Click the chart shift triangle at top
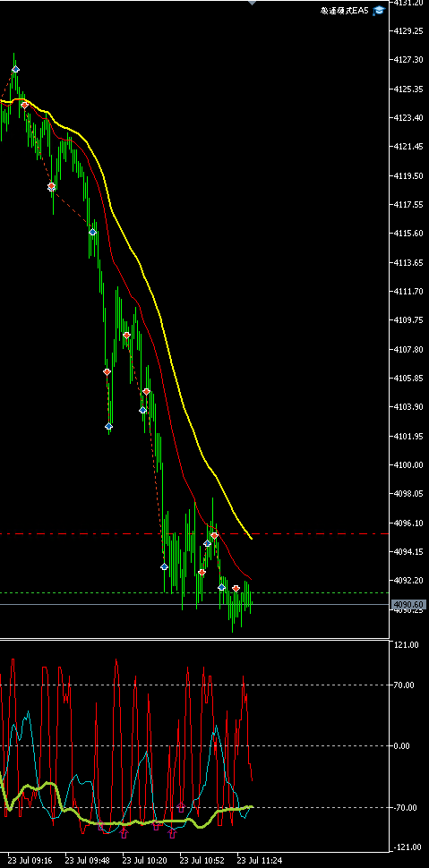This screenshot has width=429, height=868. (x=253, y=2)
